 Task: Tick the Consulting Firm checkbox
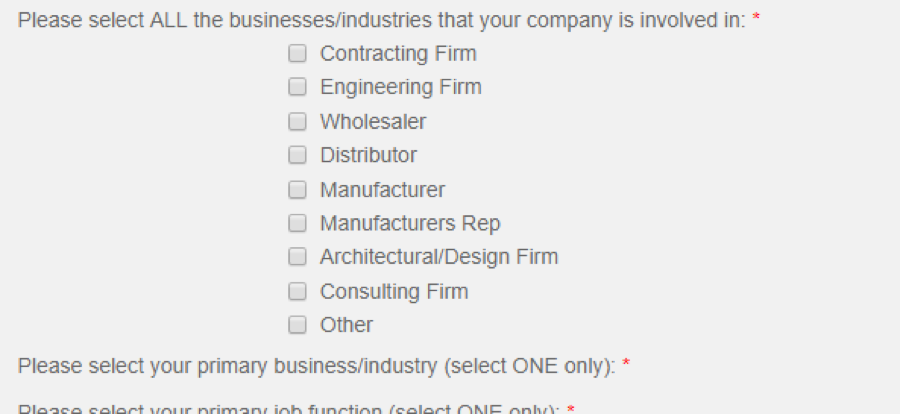coord(297,291)
